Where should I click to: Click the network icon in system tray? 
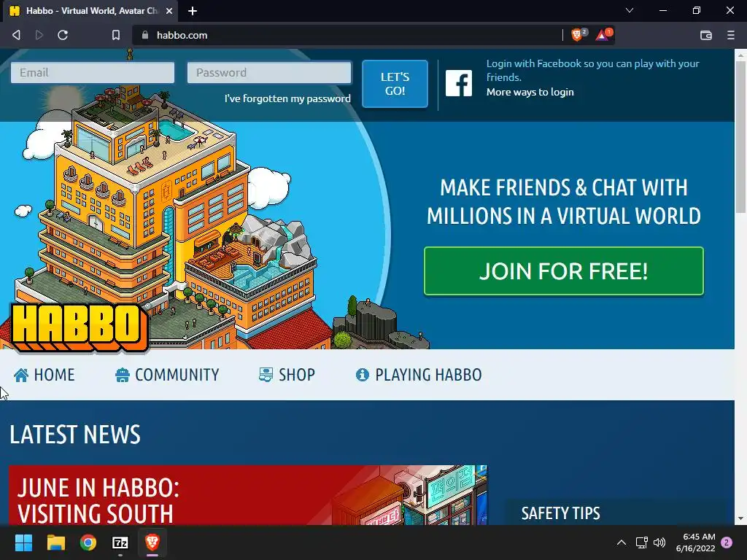pos(642,542)
